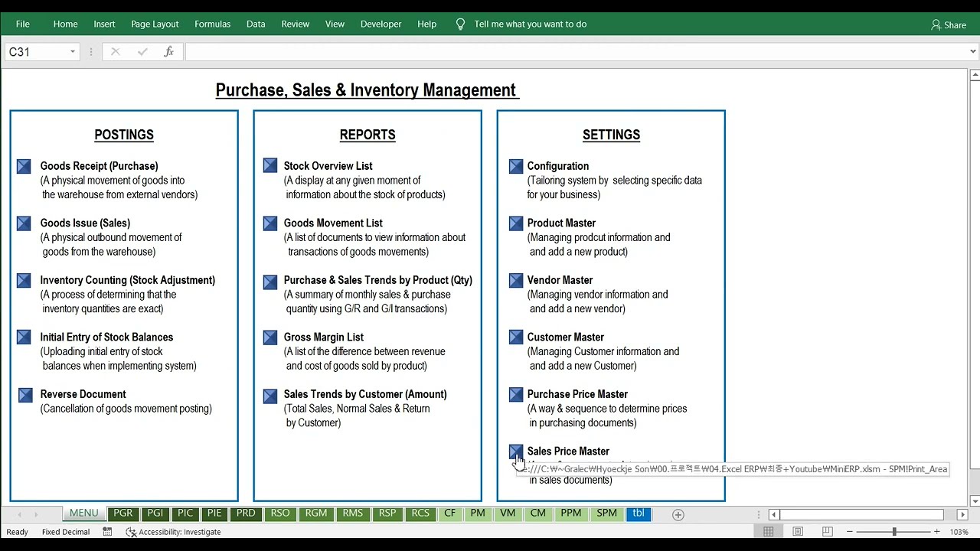Open the Formulas ribbon tab
The width and height of the screenshot is (980, 551).
pyautogui.click(x=213, y=24)
